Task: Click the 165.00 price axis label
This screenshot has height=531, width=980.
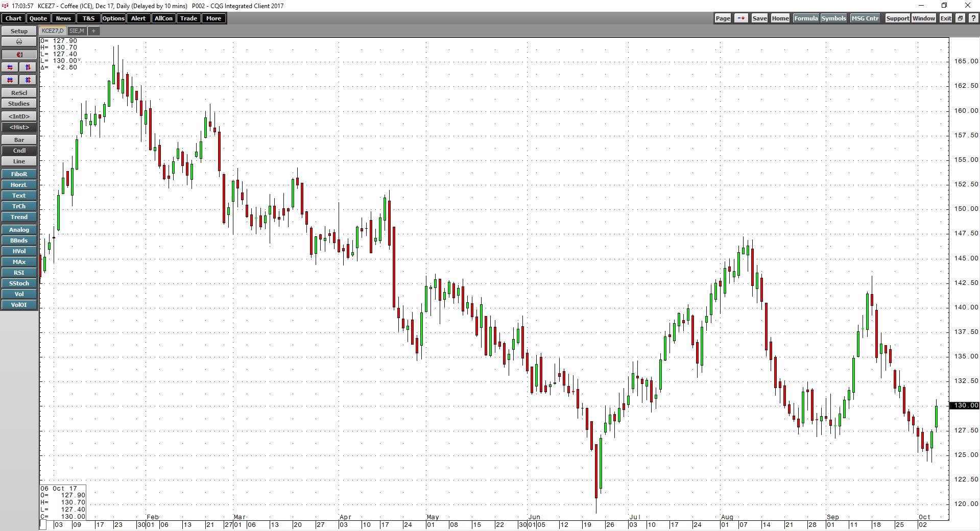Action: [x=966, y=61]
